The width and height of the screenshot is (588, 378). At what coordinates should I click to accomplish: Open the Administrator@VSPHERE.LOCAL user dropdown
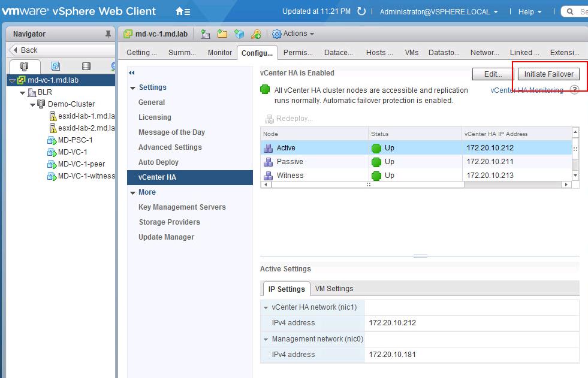(x=439, y=11)
